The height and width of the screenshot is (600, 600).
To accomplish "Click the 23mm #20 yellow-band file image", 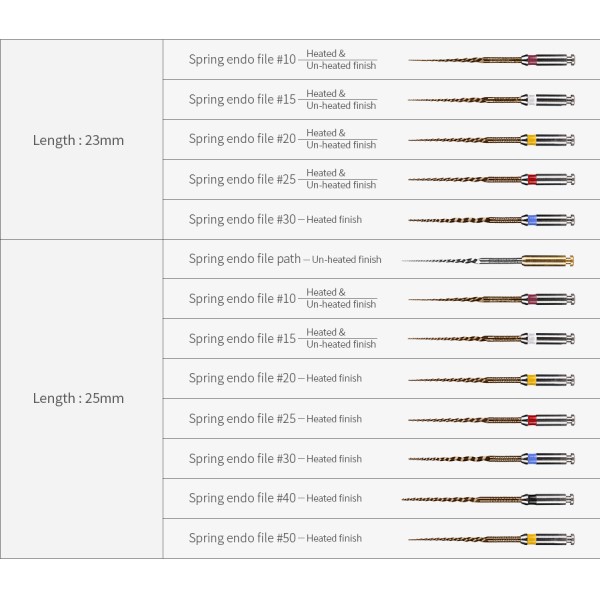I will 491,140.
